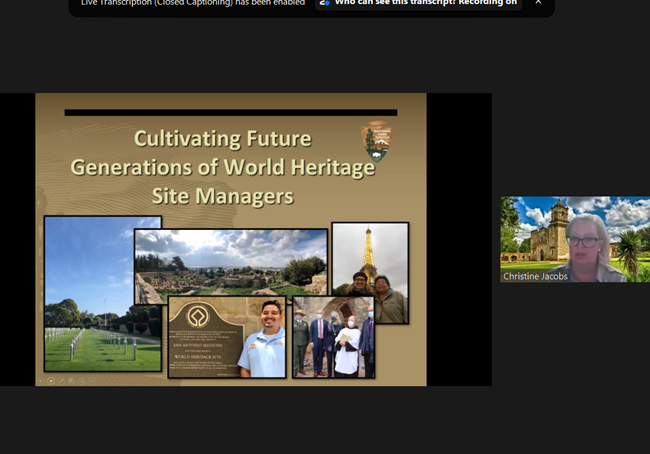Click the magnifier zoom icon on the slide

click(81, 380)
